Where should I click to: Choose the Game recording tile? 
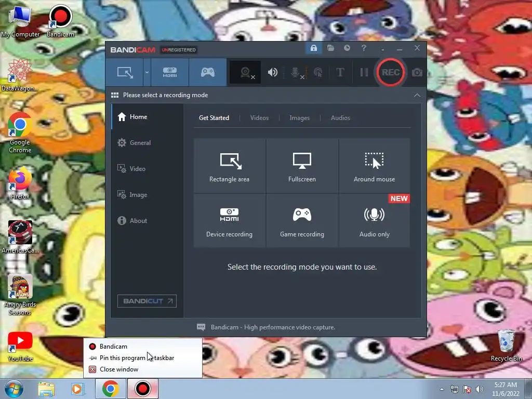pos(302,220)
